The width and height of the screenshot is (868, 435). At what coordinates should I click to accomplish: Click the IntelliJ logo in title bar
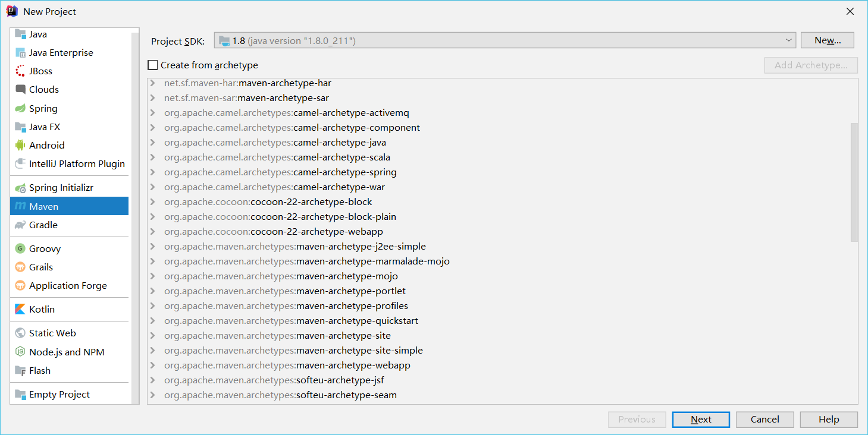point(12,11)
